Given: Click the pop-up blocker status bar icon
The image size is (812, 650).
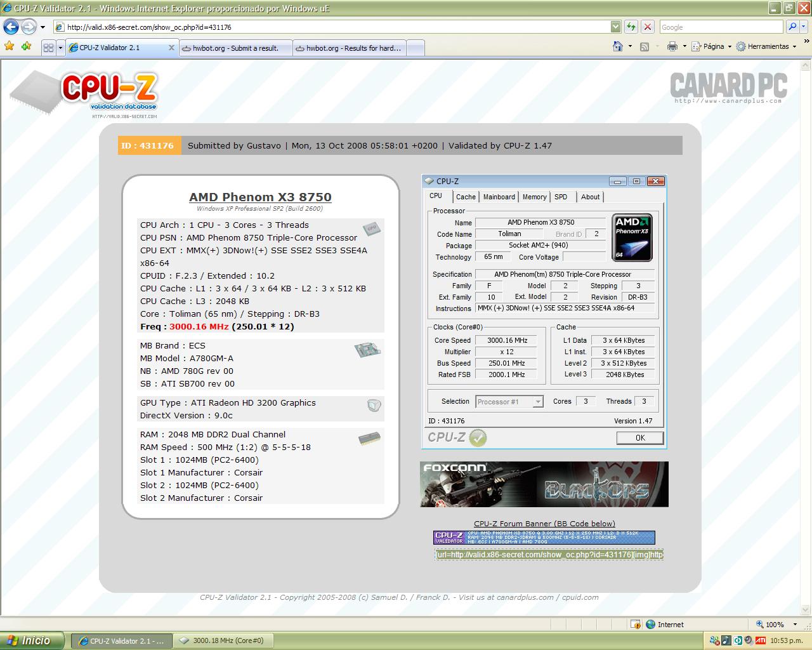Looking at the screenshot, I should pos(636,624).
